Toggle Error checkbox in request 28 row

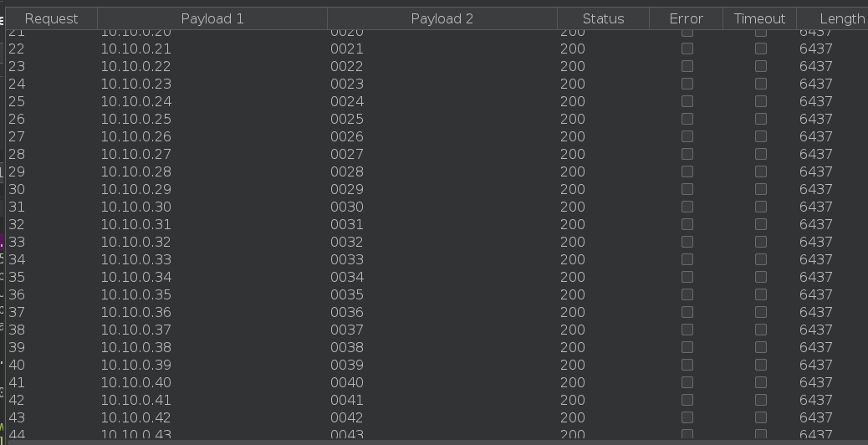click(x=687, y=154)
